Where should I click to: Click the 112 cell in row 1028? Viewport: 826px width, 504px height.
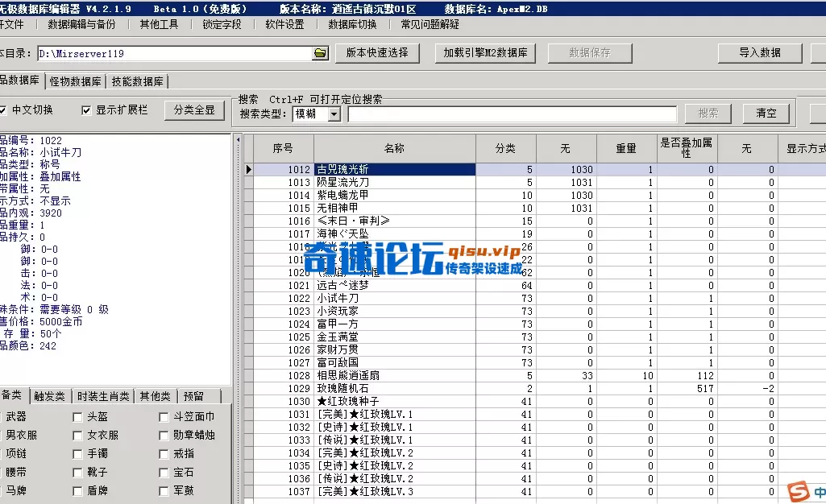coord(687,376)
